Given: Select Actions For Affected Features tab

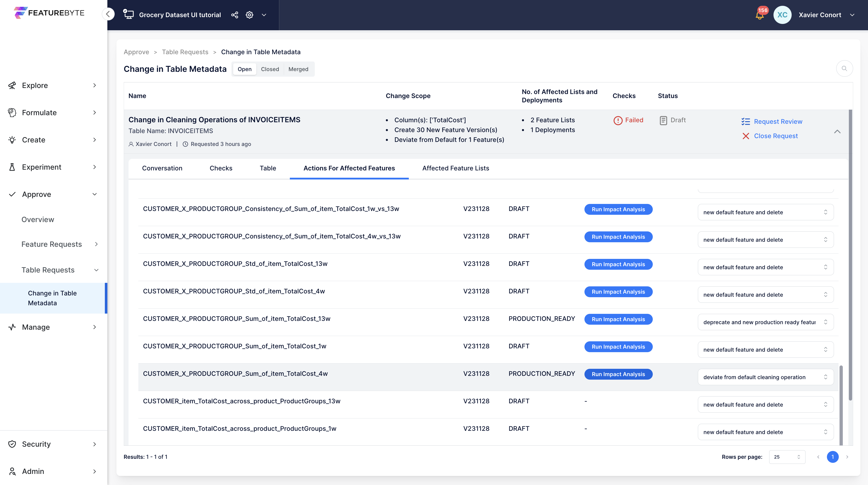Looking at the screenshot, I should 349,168.
